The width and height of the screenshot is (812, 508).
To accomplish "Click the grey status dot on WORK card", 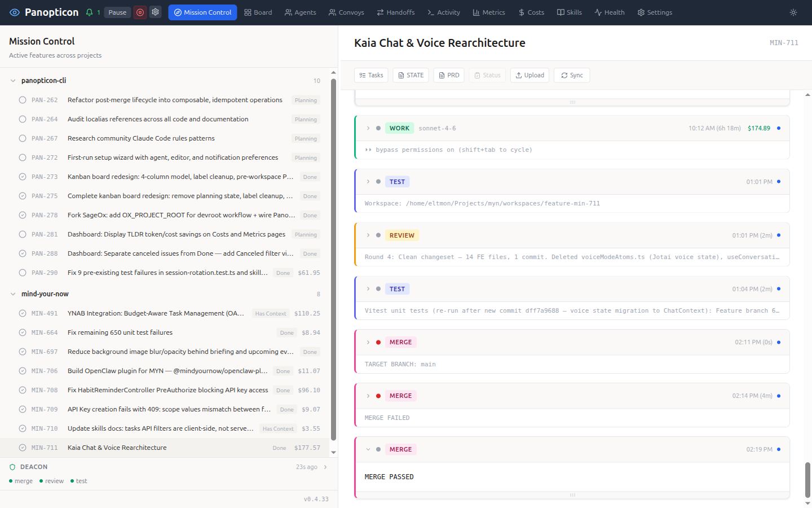I will (x=378, y=128).
